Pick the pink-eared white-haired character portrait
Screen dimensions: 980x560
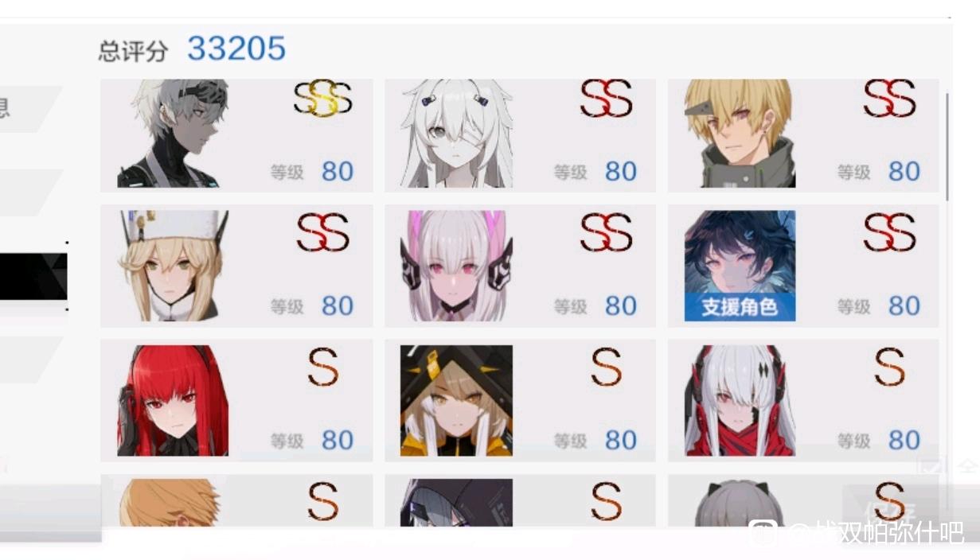456,266
